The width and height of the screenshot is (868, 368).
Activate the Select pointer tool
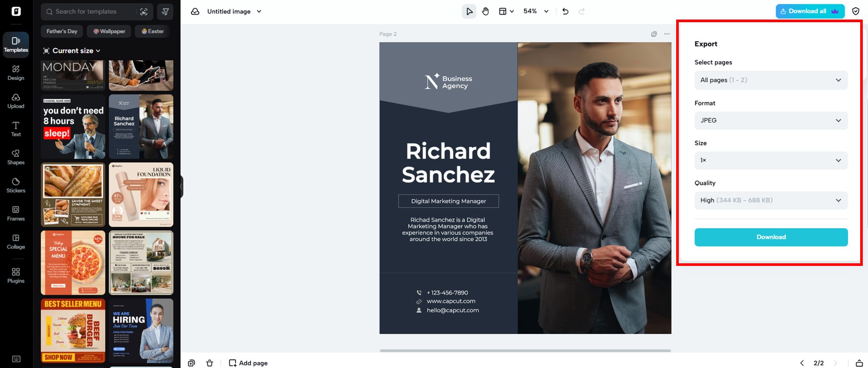click(469, 12)
